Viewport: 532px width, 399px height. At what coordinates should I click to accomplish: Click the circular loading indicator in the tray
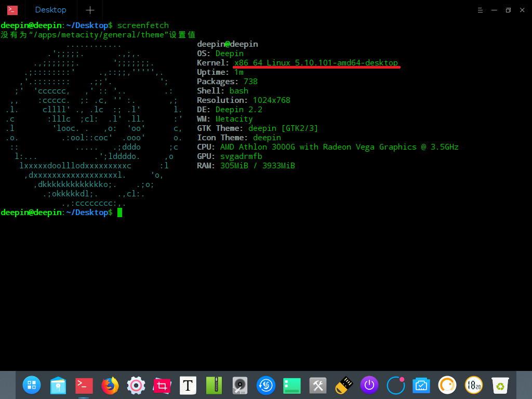pos(395,385)
